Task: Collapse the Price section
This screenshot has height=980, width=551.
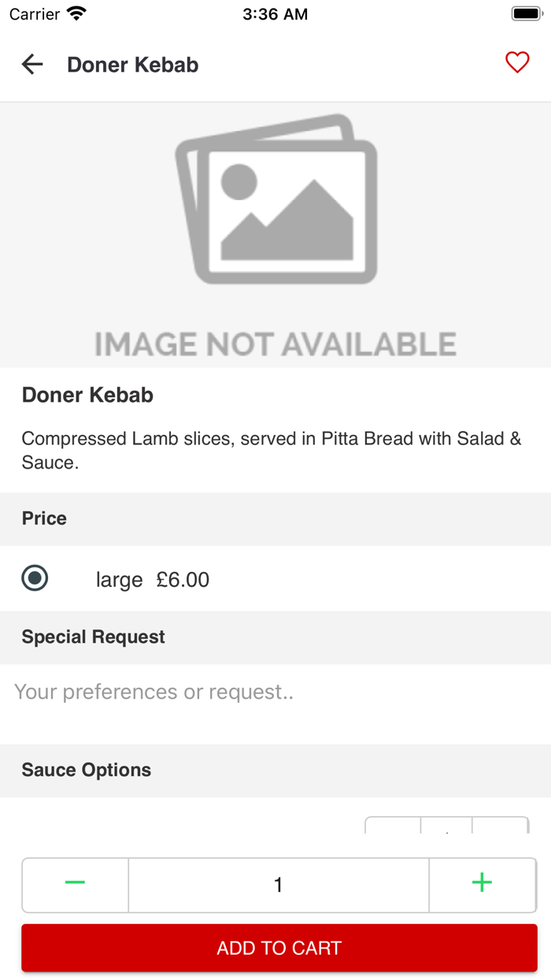Action: (x=43, y=518)
